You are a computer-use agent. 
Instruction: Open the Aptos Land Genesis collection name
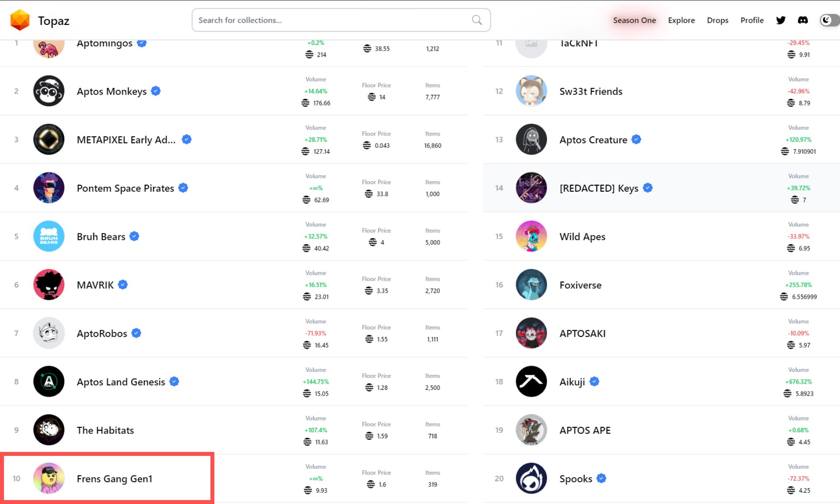pos(121,382)
